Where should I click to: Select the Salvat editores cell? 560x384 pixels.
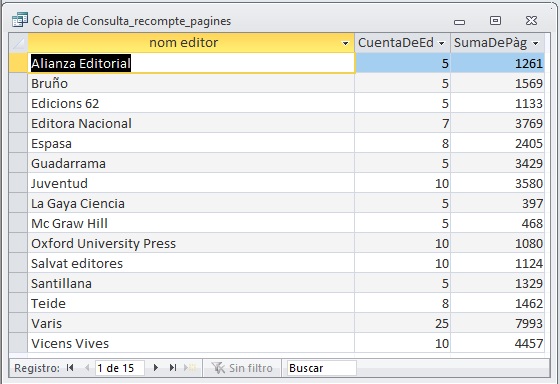(x=191, y=263)
